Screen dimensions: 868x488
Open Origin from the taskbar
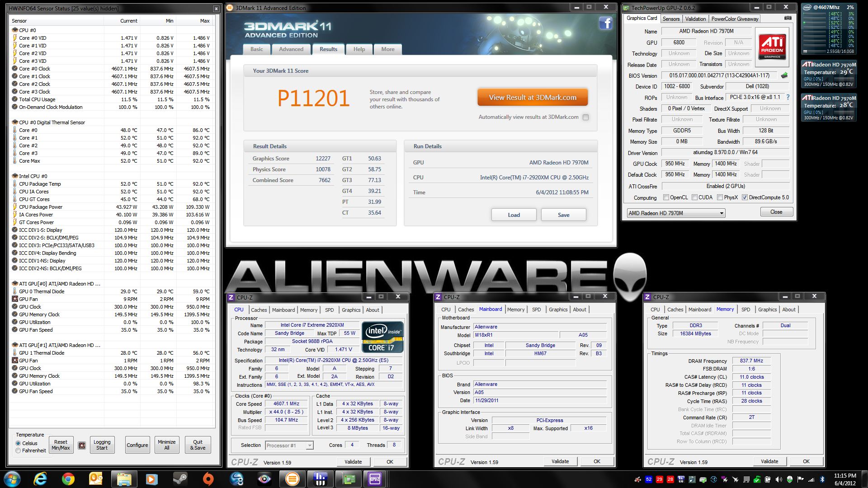pos(208,479)
